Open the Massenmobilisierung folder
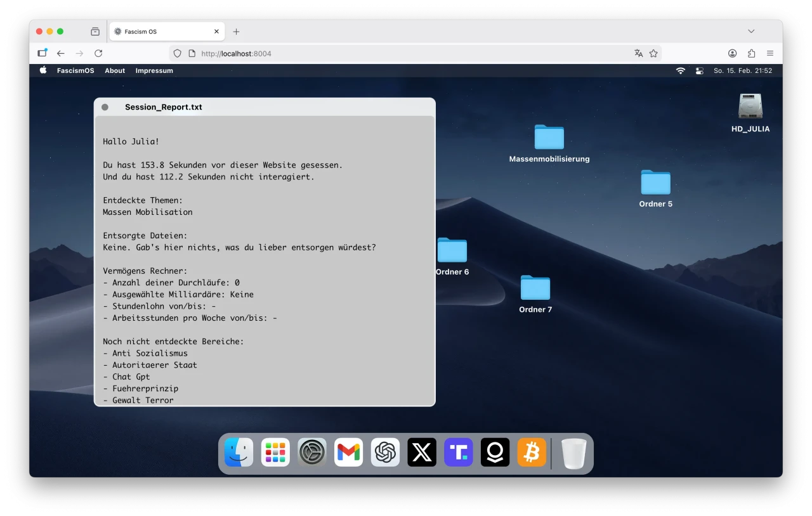The image size is (812, 516). 549,138
